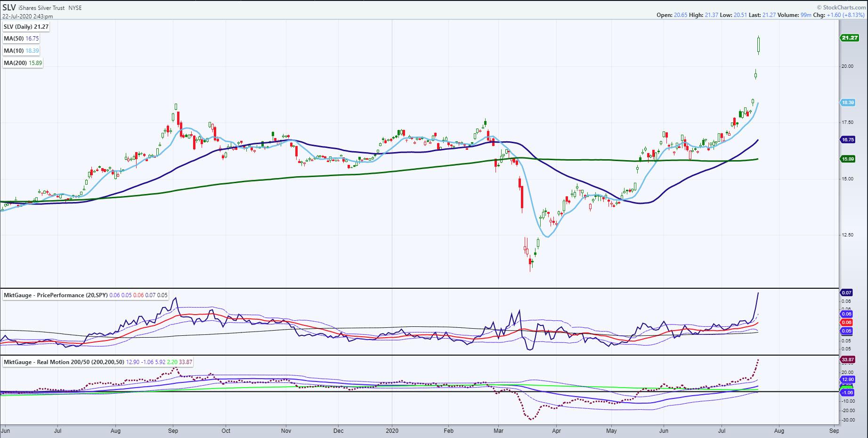This screenshot has width=868, height=438.
Task: Select the 33.87 Real Motion value tag
Action: click(x=848, y=360)
